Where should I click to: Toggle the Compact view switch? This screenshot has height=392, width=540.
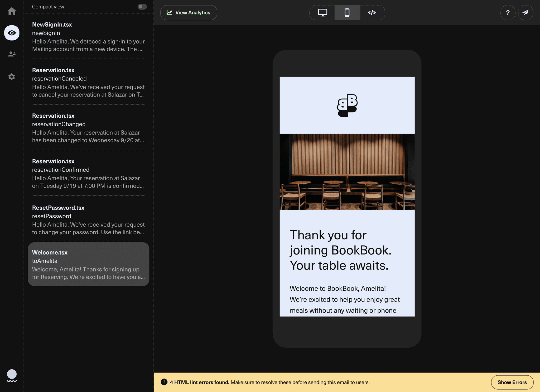pos(142,7)
